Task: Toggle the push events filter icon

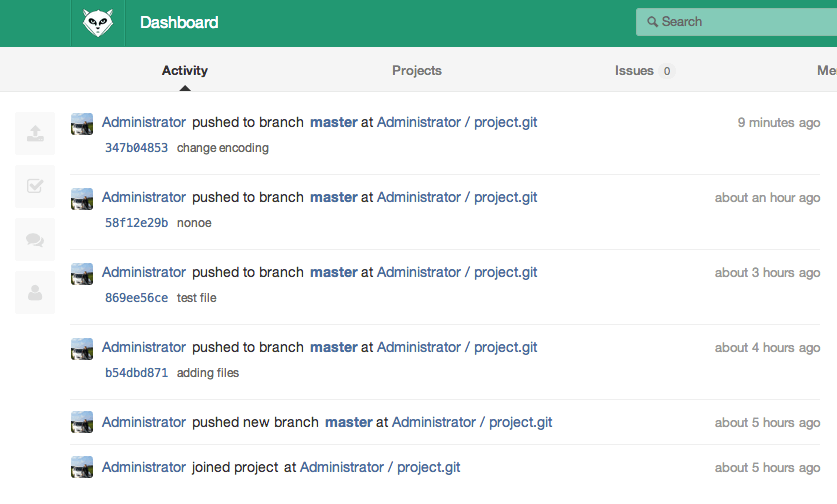Action: pos(35,133)
